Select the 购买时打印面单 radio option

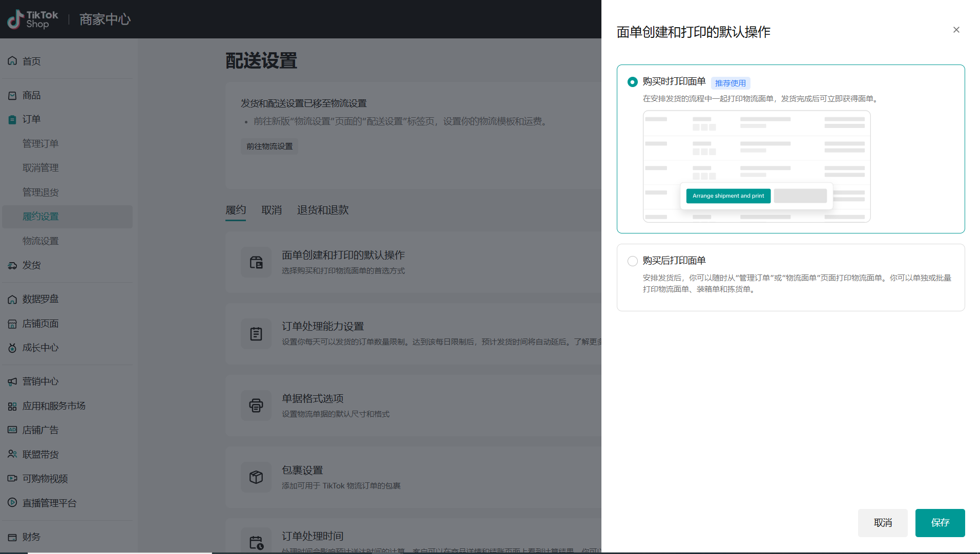pyautogui.click(x=633, y=82)
